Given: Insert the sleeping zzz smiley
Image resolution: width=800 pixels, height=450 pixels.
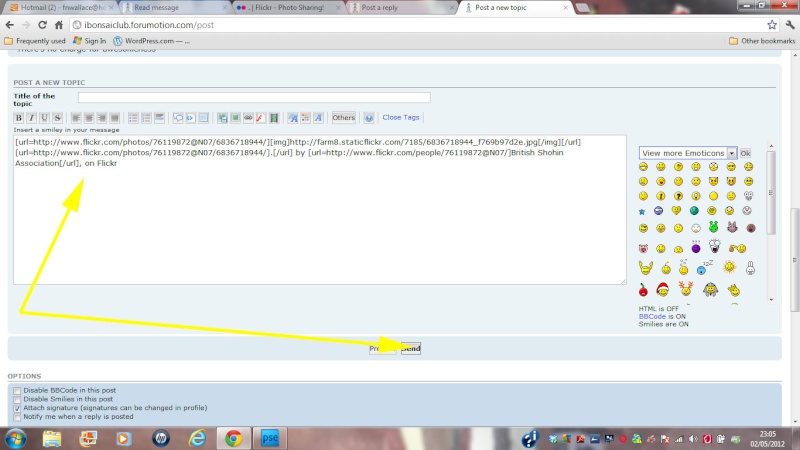Looking at the screenshot, I should click(x=705, y=267).
